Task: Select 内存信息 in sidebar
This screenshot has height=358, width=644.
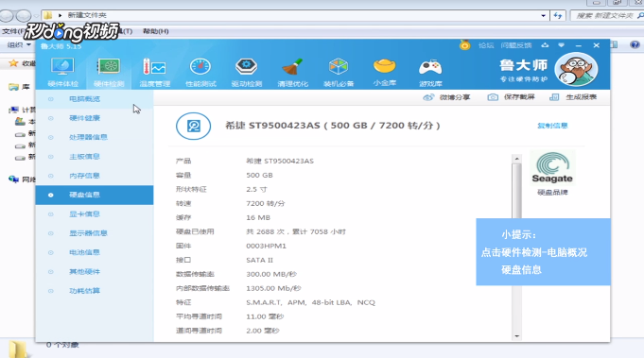Action: pyautogui.click(x=95, y=176)
